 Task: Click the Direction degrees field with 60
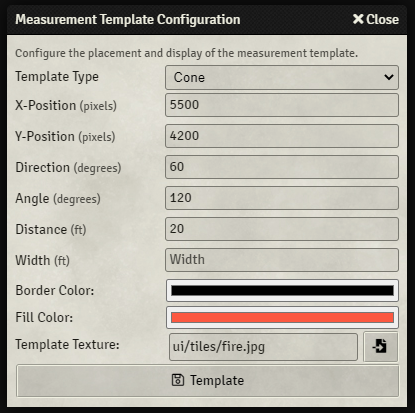coord(282,167)
